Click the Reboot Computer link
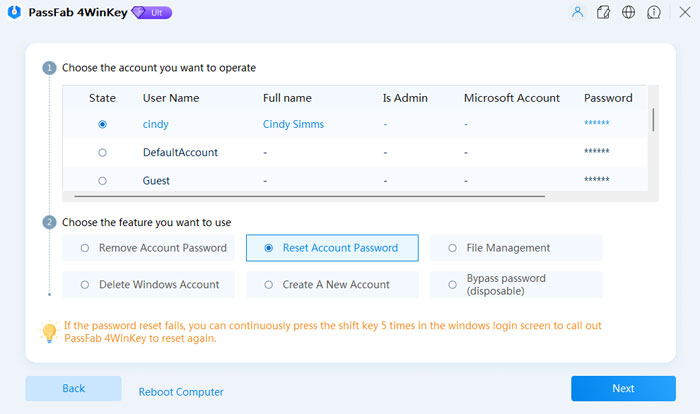This screenshot has width=700, height=414. pos(181,392)
